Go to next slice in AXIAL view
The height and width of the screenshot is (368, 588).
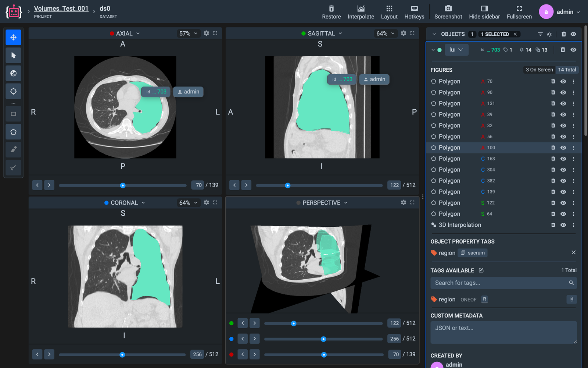point(49,185)
